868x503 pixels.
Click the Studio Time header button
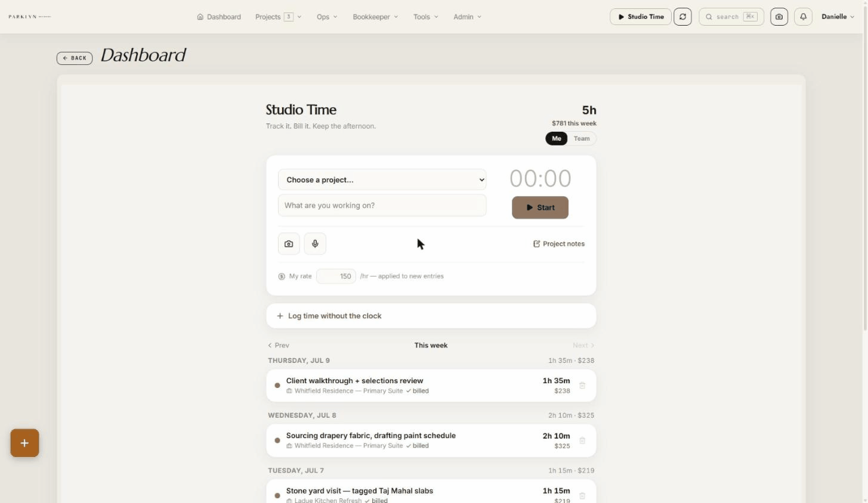point(640,17)
